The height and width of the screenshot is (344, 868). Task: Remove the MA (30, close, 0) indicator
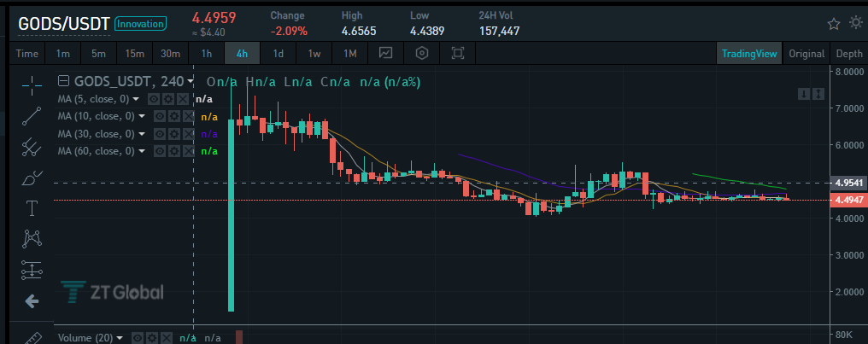[x=190, y=134]
